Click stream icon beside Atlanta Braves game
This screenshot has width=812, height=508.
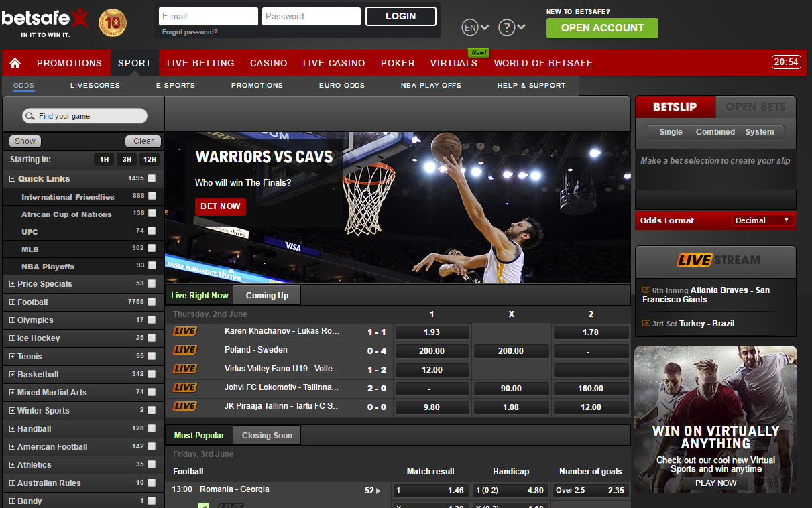coord(646,290)
